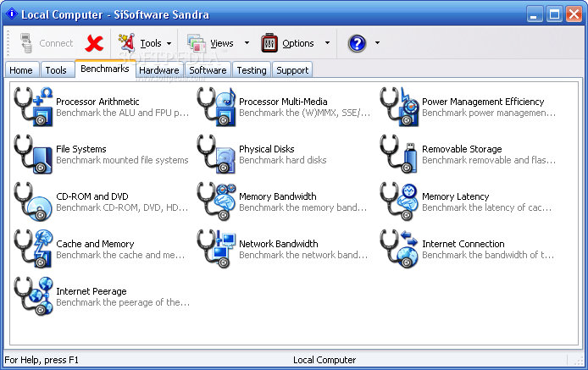Click the Options toolbar button label
The width and height of the screenshot is (588, 370).
pyautogui.click(x=298, y=43)
